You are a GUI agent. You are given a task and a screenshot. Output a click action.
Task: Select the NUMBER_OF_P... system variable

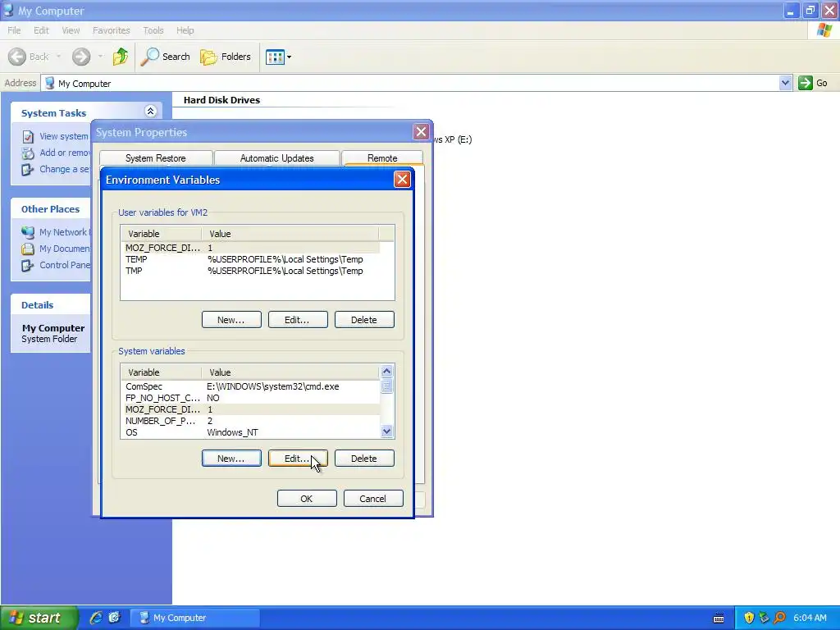coord(251,421)
